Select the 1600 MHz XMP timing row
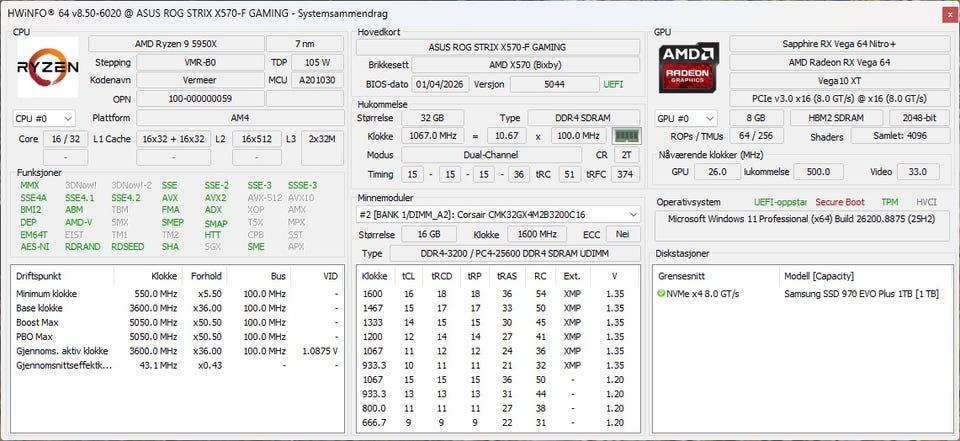 (498, 294)
